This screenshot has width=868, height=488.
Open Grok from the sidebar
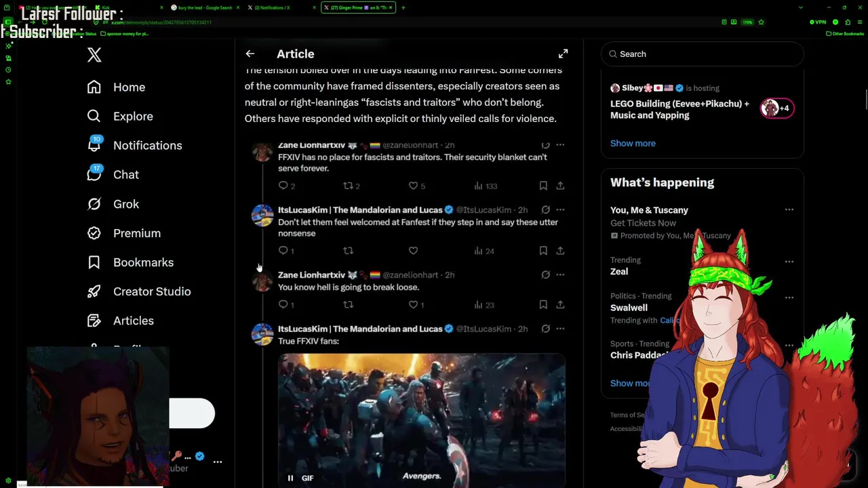click(113, 203)
